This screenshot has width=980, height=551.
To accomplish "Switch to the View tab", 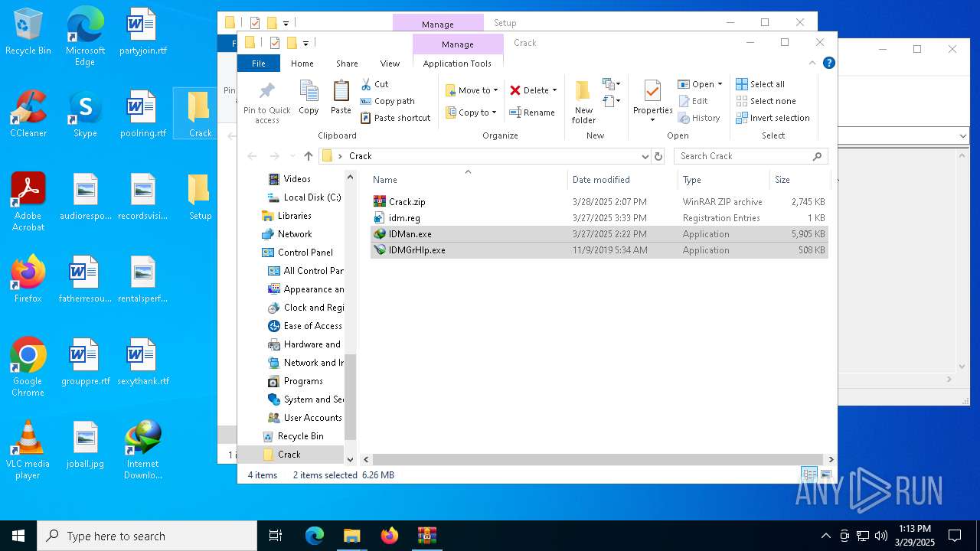I will click(390, 64).
